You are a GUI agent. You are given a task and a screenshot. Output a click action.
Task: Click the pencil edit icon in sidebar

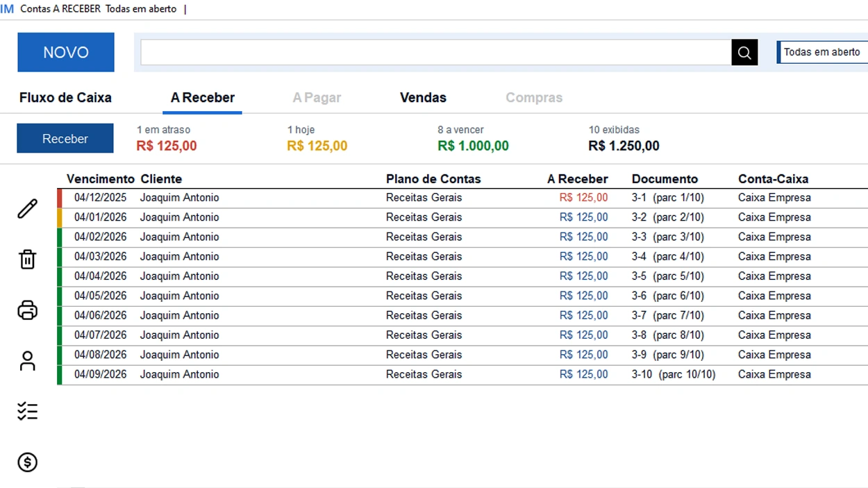point(27,209)
